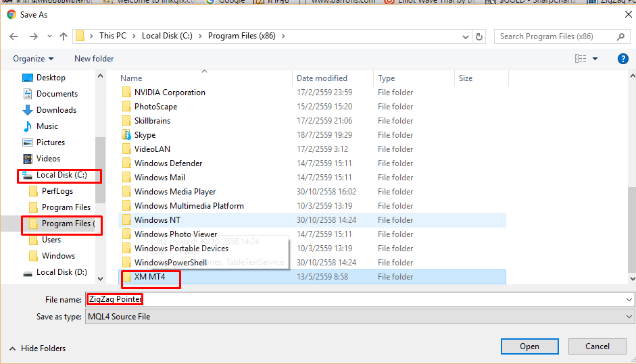Open the Organize menu

(x=33, y=59)
